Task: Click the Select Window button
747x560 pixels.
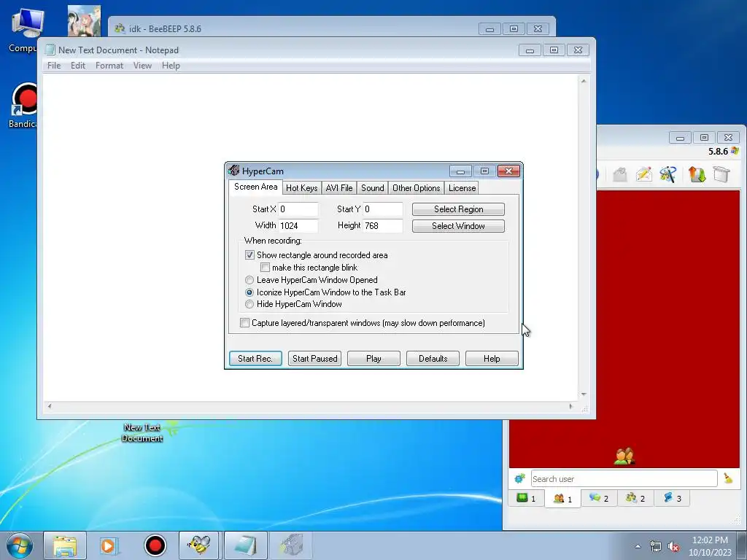Action: tap(458, 226)
